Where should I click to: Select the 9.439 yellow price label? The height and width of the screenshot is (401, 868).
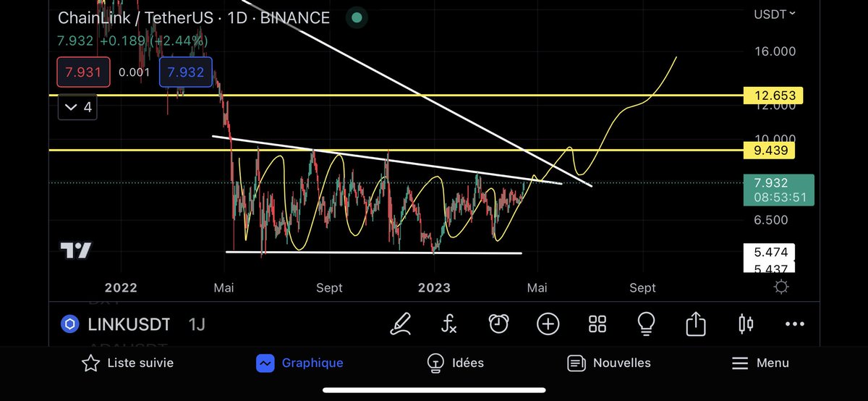(770, 151)
